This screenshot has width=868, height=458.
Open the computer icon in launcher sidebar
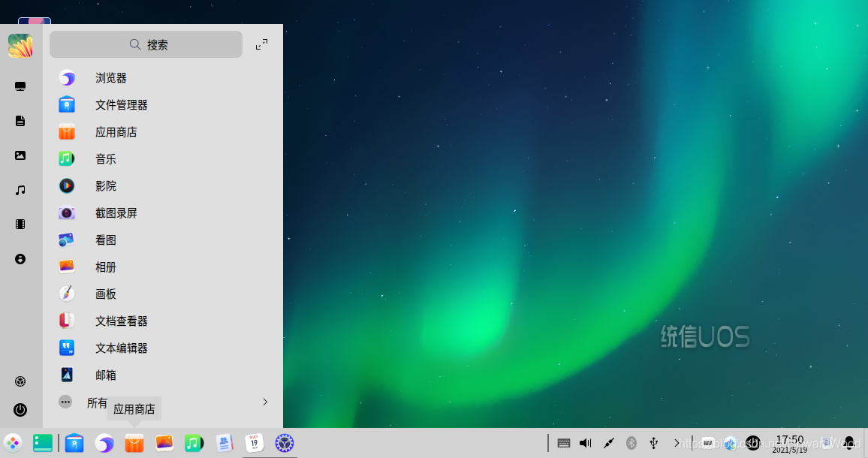(x=20, y=86)
